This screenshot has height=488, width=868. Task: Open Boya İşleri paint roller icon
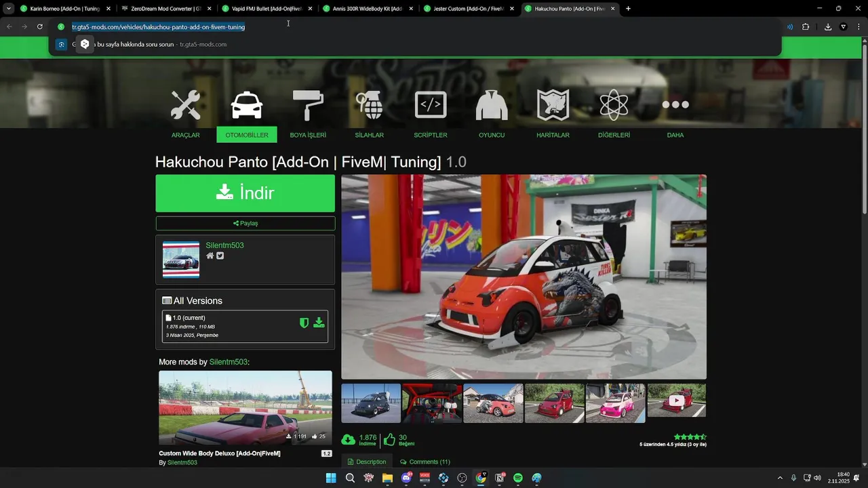(308, 105)
